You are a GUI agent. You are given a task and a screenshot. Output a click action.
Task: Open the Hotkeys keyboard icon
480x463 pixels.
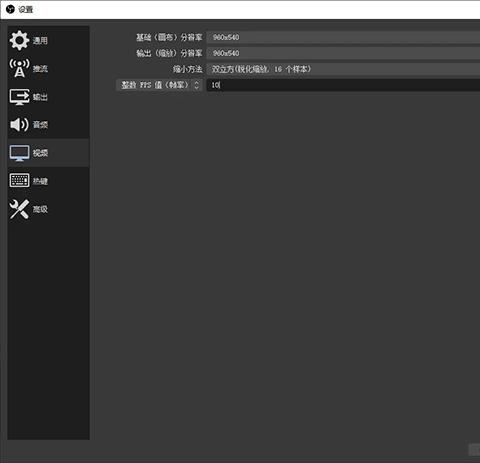[x=19, y=181]
